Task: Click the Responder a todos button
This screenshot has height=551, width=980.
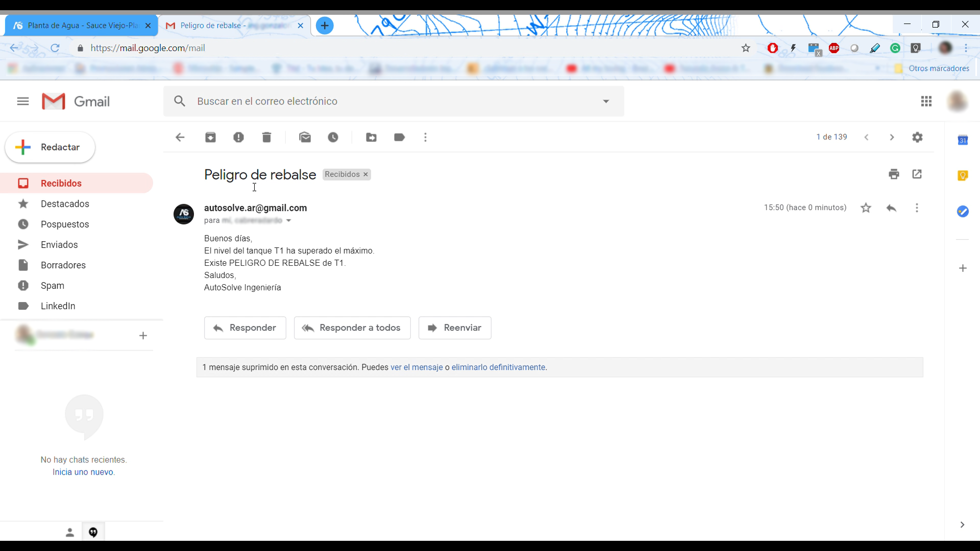Action: coord(352,328)
